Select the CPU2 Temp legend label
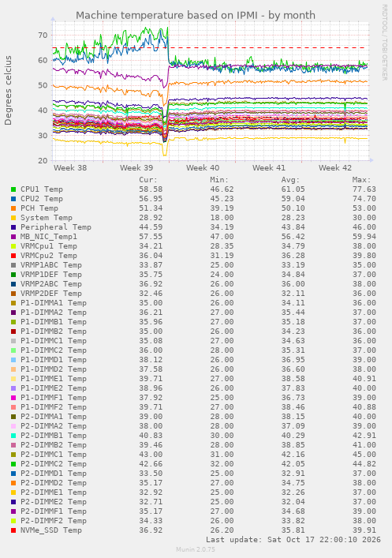Image resolution: width=392 pixels, height=558 pixels. (42, 199)
